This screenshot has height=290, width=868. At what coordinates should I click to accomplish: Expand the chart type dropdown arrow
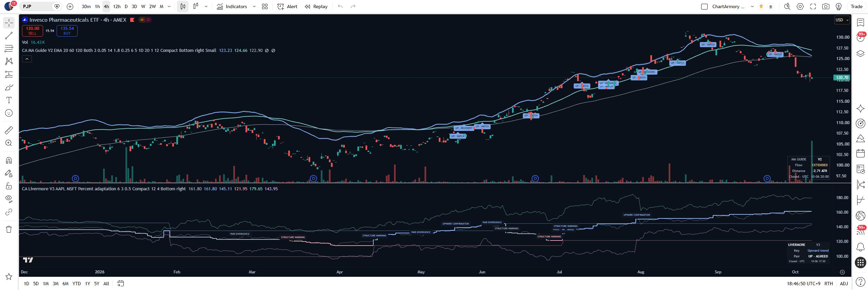coord(206,6)
